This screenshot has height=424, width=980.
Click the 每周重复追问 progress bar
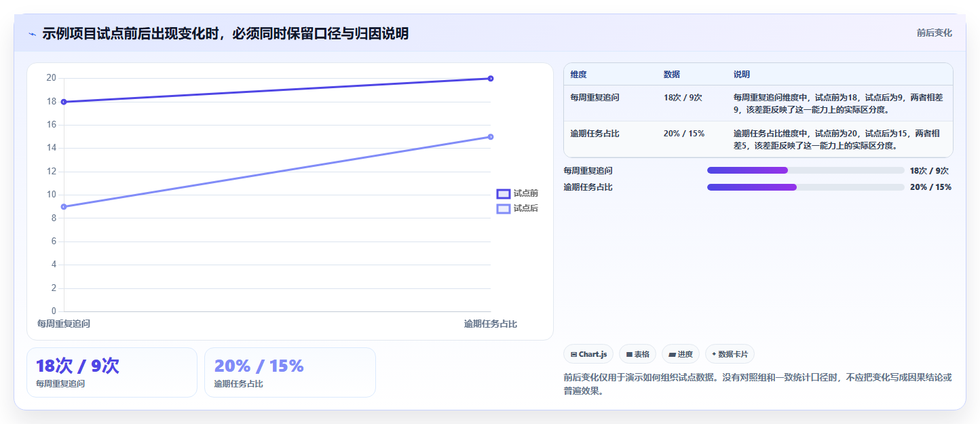806,170
